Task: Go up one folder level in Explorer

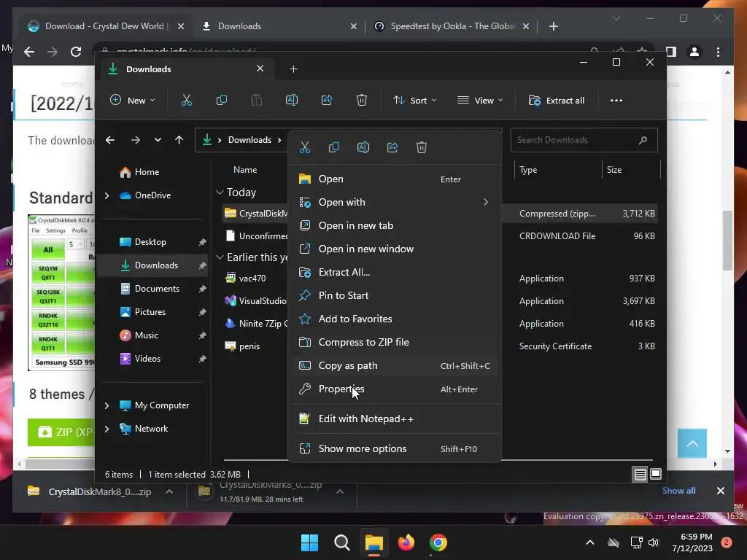Action: coord(179,140)
